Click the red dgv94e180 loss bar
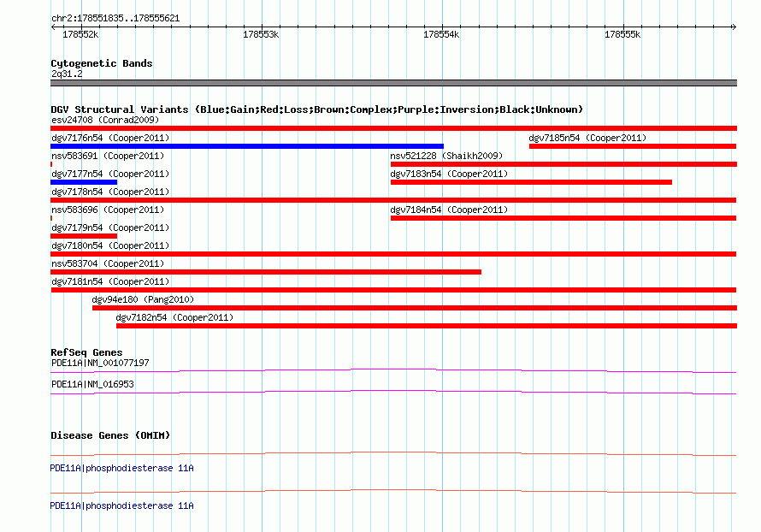761x532 pixels. click(415, 308)
